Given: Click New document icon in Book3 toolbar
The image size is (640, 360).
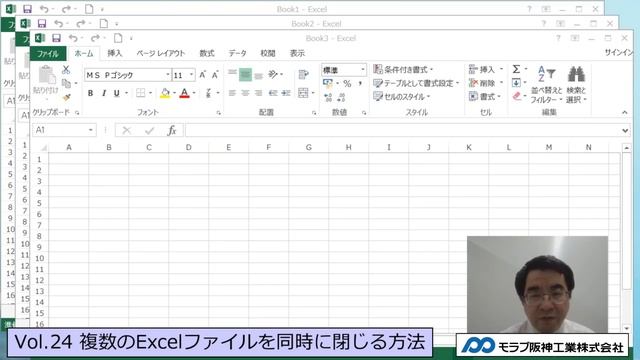Looking at the screenshot, I should click(x=118, y=38).
